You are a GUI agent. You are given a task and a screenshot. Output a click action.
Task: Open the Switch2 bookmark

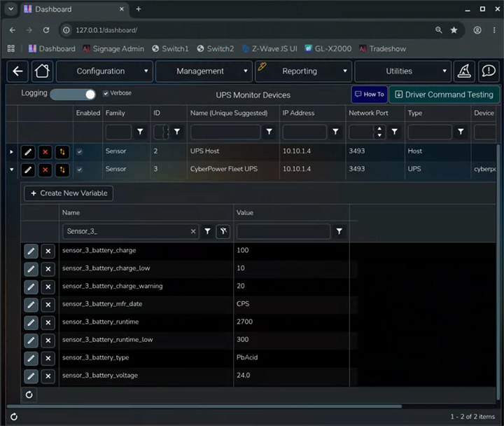point(216,49)
